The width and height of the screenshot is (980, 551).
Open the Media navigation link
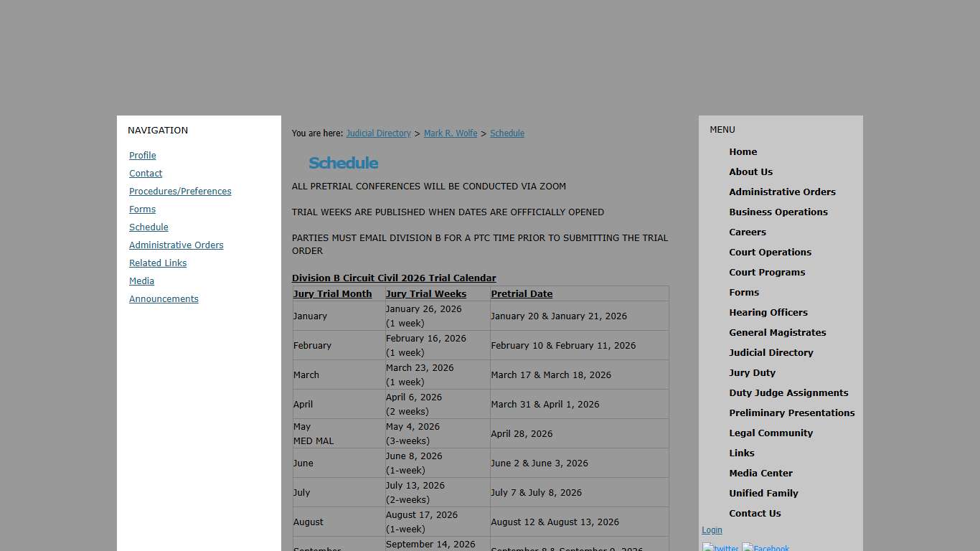(141, 281)
